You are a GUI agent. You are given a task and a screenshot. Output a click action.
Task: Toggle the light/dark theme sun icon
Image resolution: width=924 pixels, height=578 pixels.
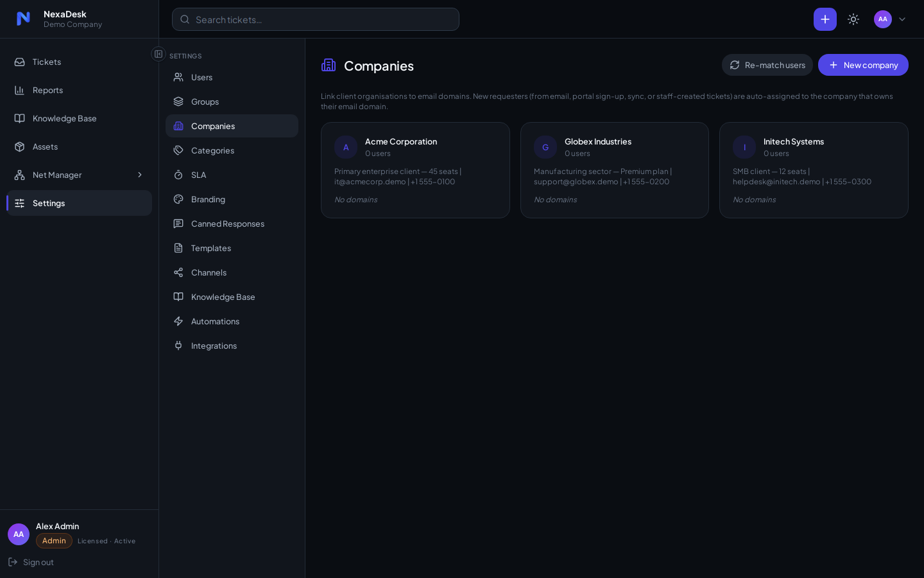click(853, 19)
